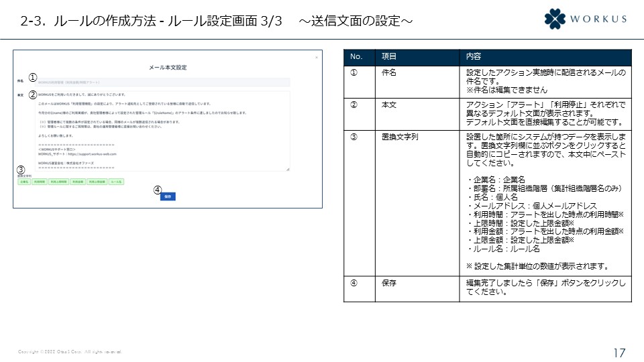The image size is (644, 362).
Task: Select '※ 設定した集計単位の数値が表示されます。' note
Action: pyautogui.click(x=537, y=266)
